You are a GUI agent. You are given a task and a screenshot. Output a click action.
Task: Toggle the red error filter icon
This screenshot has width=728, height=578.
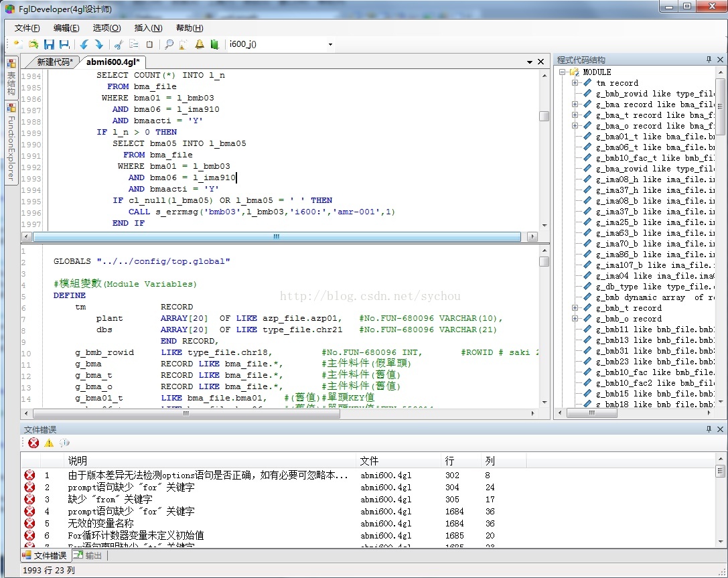33,443
